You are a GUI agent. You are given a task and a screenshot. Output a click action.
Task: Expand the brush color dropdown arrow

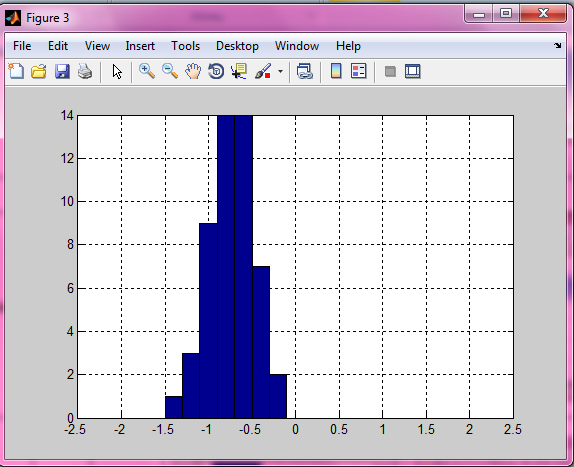(x=280, y=71)
